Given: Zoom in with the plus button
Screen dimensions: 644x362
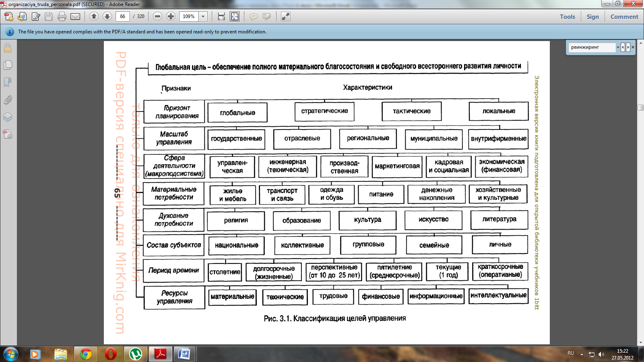Looking at the screenshot, I should [x=171, y=16].
